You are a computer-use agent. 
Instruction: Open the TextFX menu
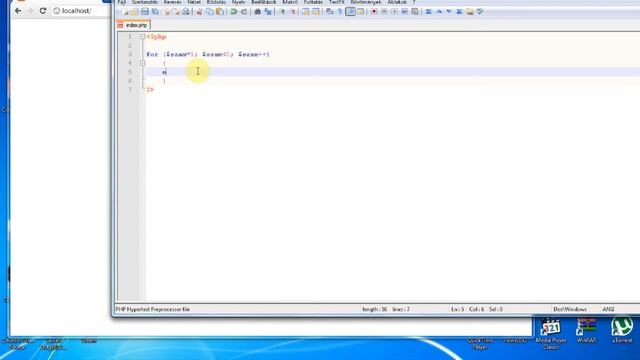tap(337, 2)
